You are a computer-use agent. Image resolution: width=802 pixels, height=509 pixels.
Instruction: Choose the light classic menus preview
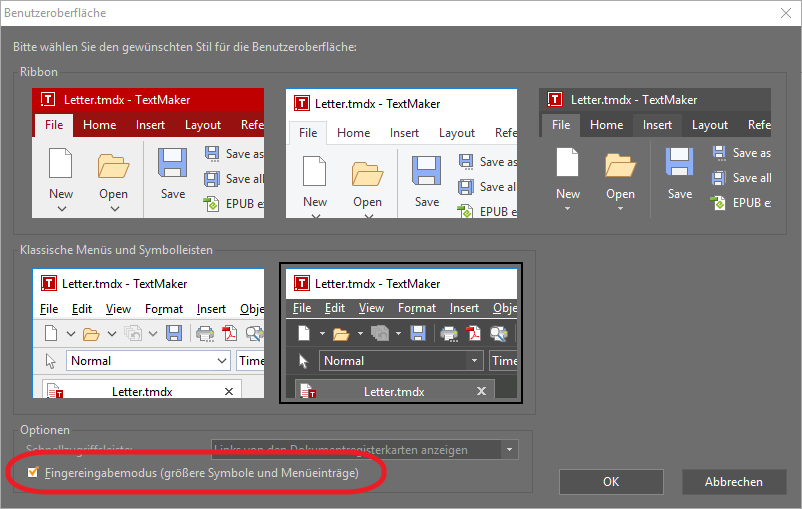click(x=148, y=333)
